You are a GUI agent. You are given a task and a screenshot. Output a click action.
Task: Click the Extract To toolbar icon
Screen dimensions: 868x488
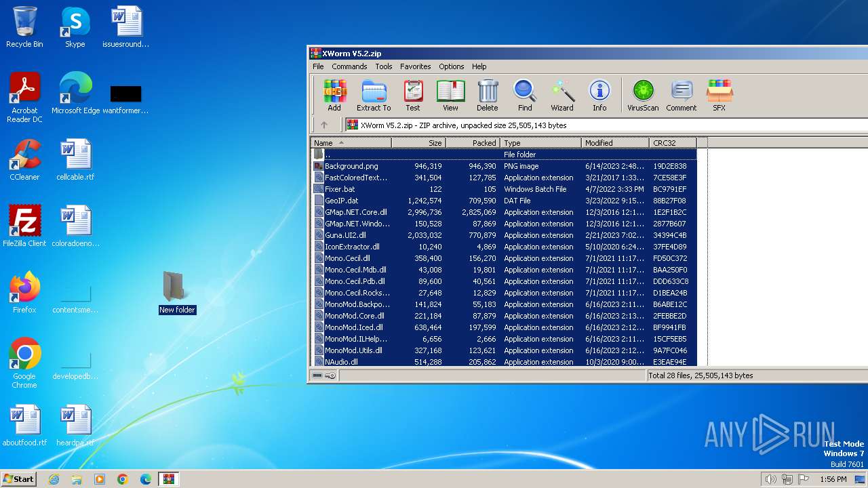coord(374,95)
